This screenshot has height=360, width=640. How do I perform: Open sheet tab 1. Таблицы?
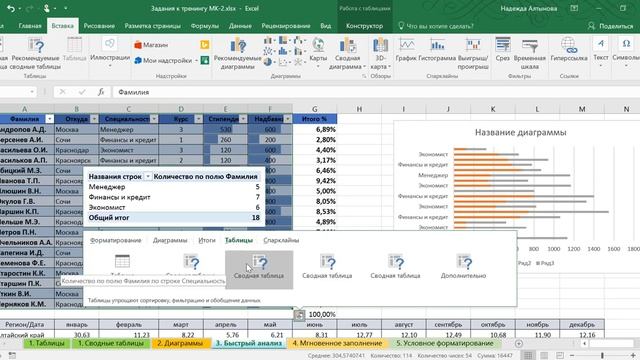[x=47, y=344]
